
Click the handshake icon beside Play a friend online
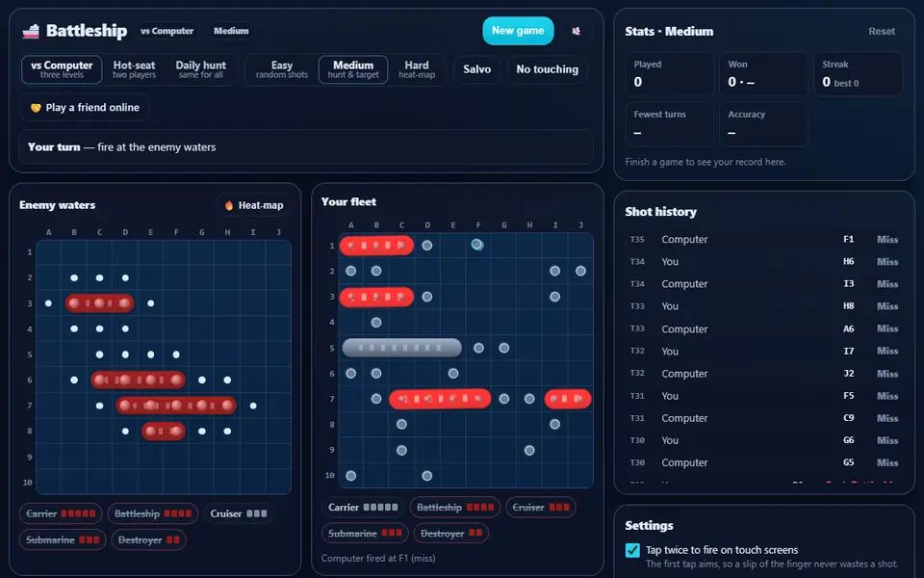pyautogui.click(x=36, y=107)
